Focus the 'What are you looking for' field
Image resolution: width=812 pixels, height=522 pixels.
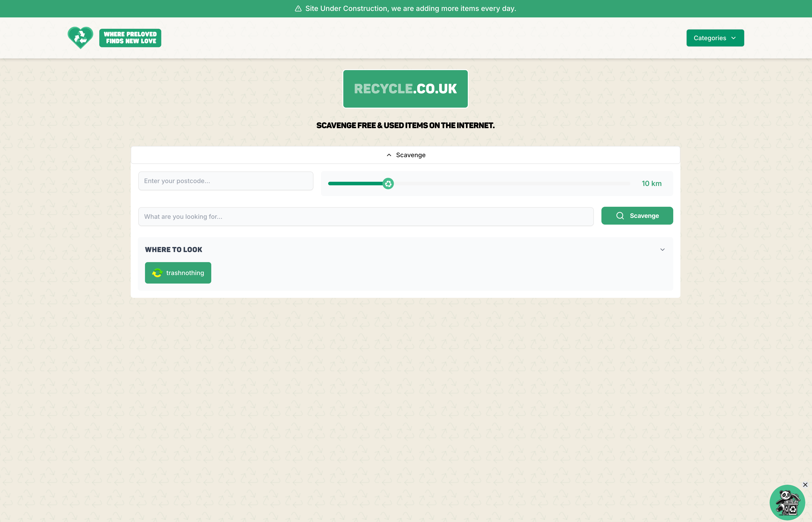366,217
